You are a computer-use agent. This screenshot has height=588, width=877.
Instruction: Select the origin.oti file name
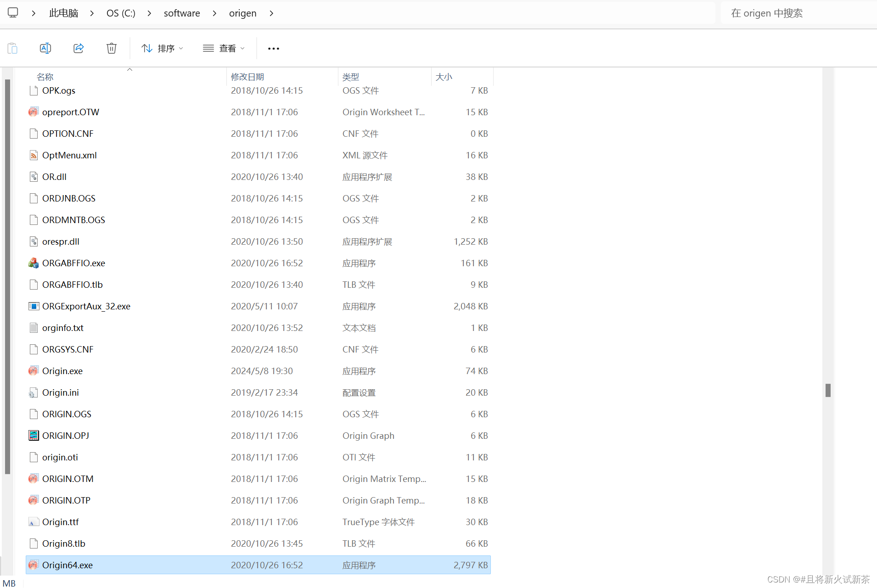click(60, 457)
